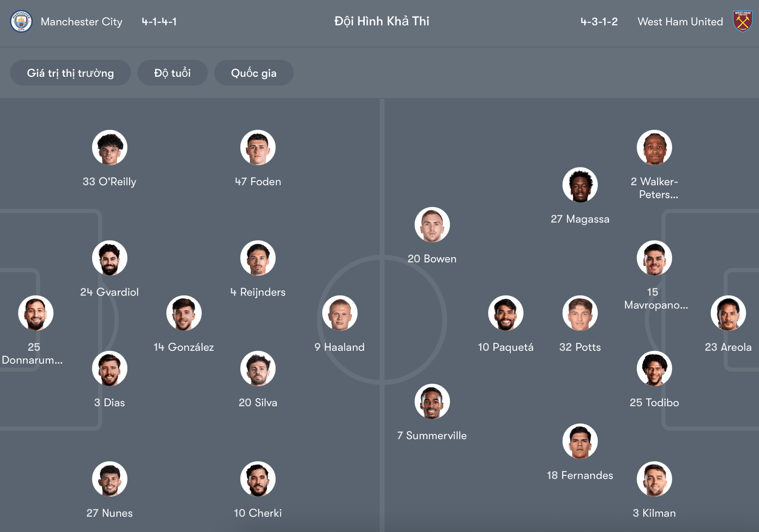The image size is (759, 532).
Task: Select Paquetá's player avatar
Action: click(506, 313)
